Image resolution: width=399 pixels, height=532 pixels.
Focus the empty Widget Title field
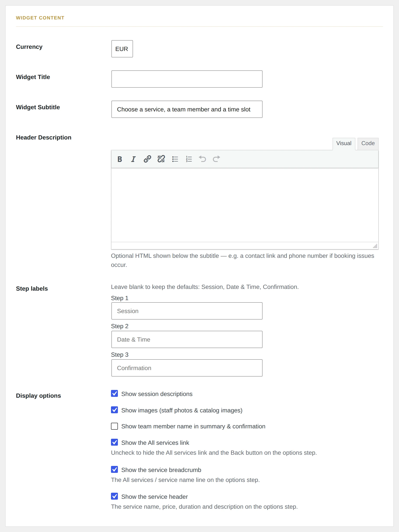(187, 79)
